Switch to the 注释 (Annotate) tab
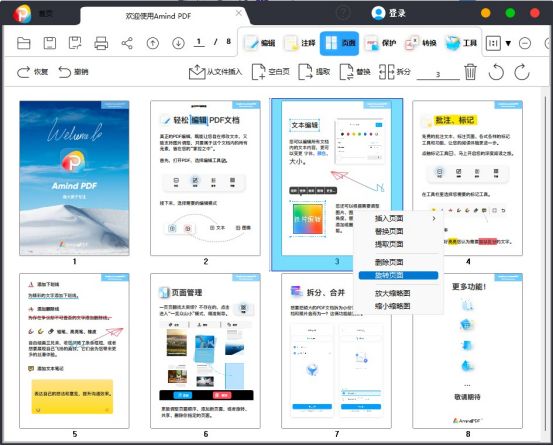Screen dimensions: 553x446 point(300,43)
